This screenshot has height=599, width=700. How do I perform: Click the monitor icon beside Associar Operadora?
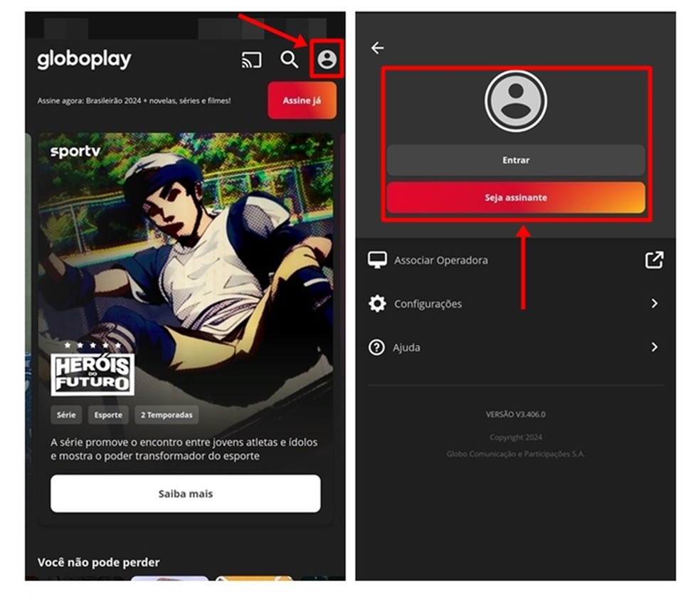(378, 260)
